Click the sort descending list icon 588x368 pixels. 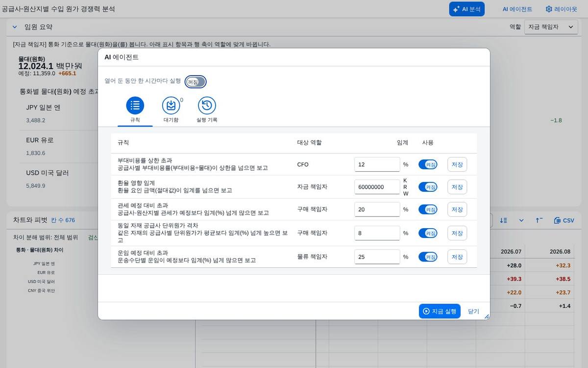pos(503,220)
